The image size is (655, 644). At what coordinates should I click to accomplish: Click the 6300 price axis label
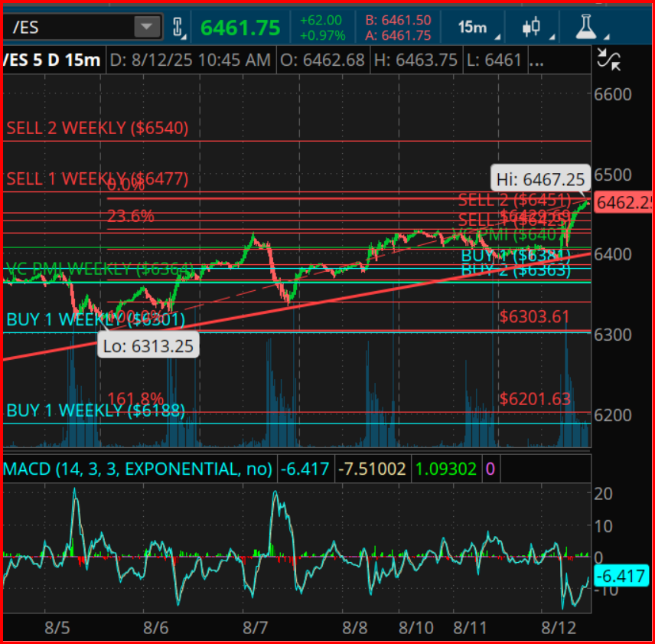click(x=612, y=335)
